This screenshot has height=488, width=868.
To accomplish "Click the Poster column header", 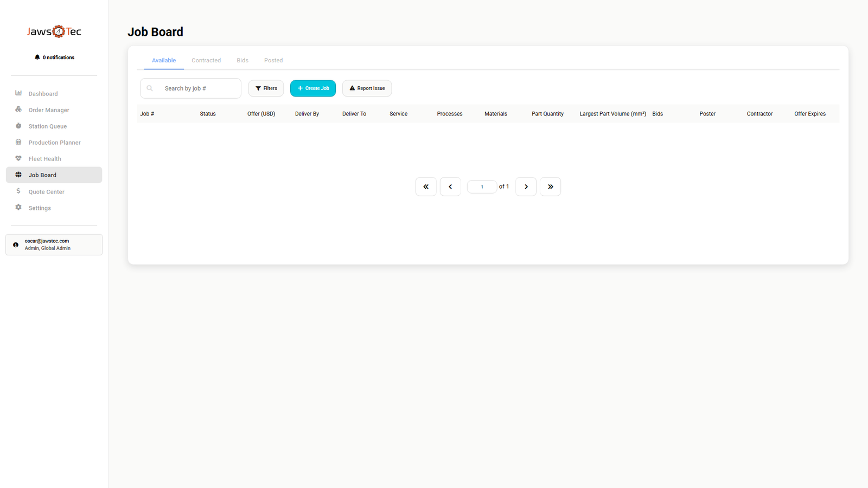I will 707,114.
